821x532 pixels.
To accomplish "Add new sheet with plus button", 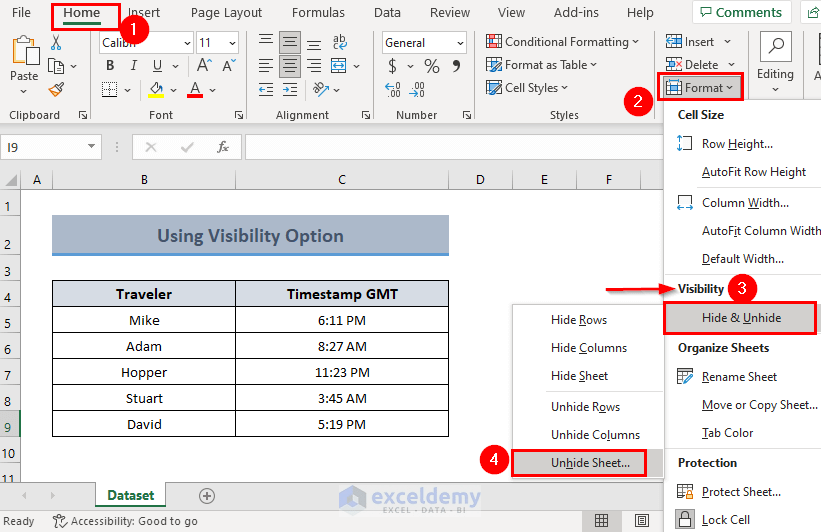I will coord(207,496).
